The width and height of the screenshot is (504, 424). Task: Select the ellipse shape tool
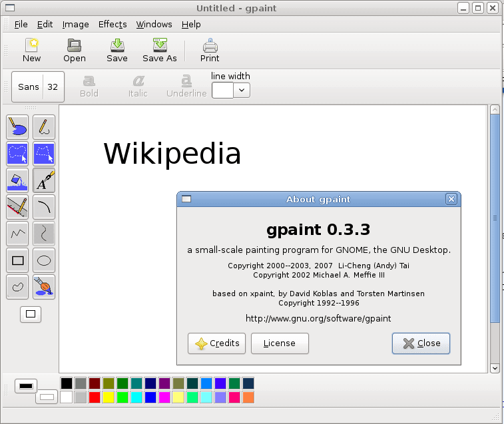point(44,260)
